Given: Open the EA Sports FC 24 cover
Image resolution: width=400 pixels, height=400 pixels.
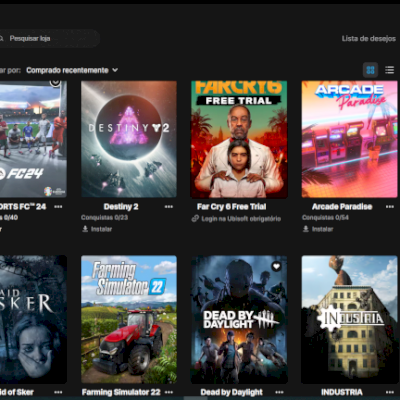Looking at the screenshot, I should pyautogui.click(x=33, y=139).
